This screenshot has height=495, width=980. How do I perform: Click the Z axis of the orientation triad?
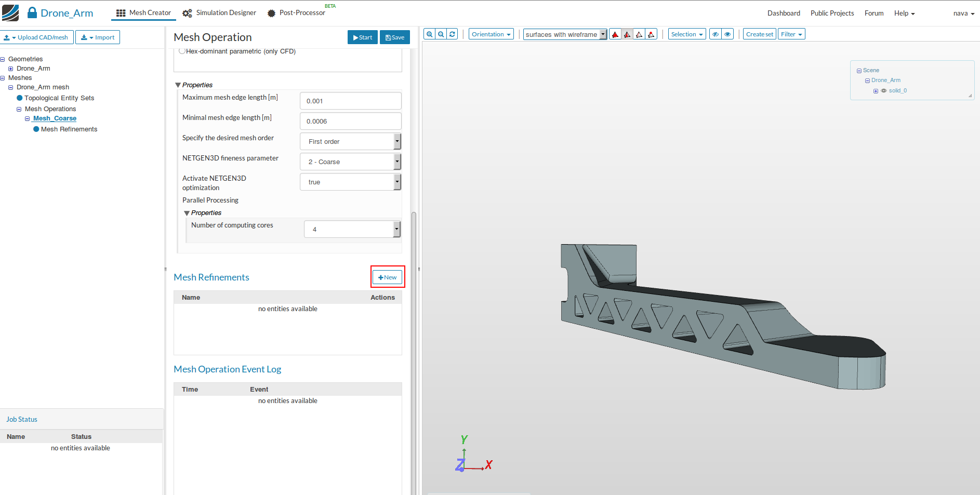point(460,465)
